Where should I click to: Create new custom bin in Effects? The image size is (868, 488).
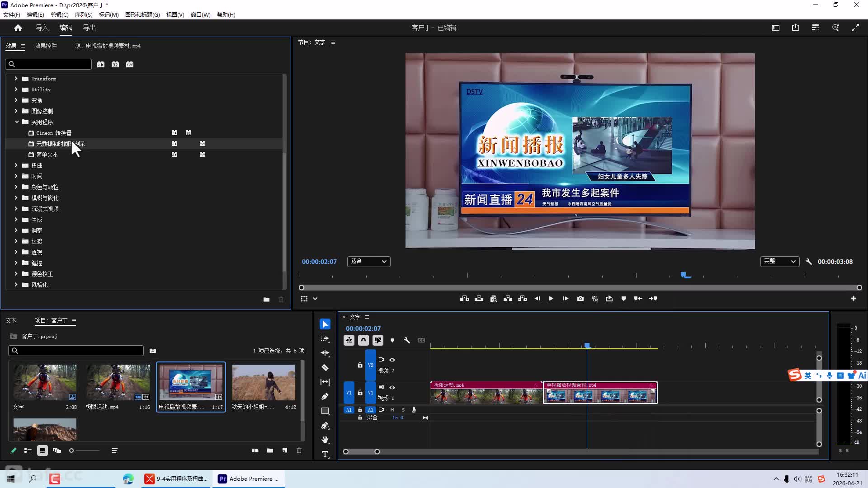click(266, 299)
